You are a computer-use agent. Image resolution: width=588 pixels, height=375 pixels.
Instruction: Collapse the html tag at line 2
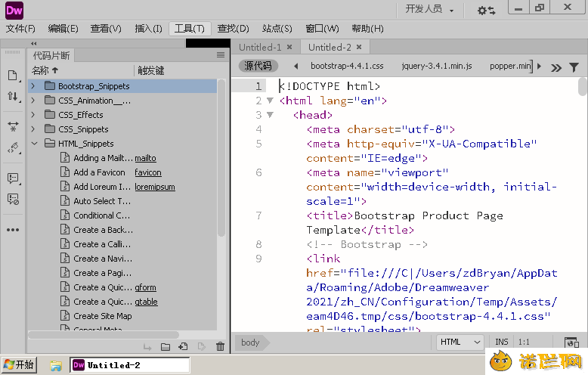pos(270,101)
